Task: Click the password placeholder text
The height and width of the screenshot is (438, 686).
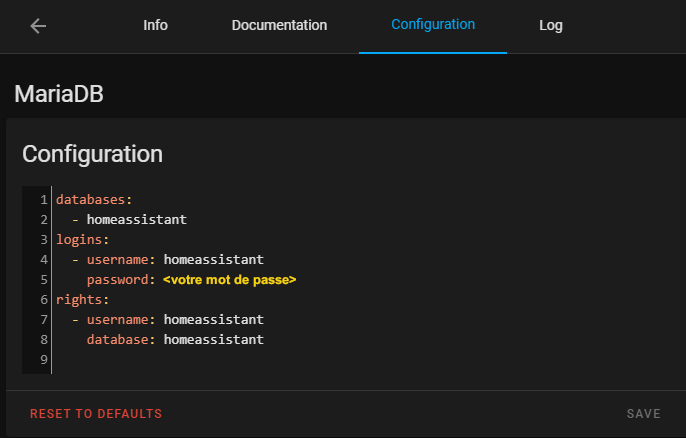Action: 229,280
